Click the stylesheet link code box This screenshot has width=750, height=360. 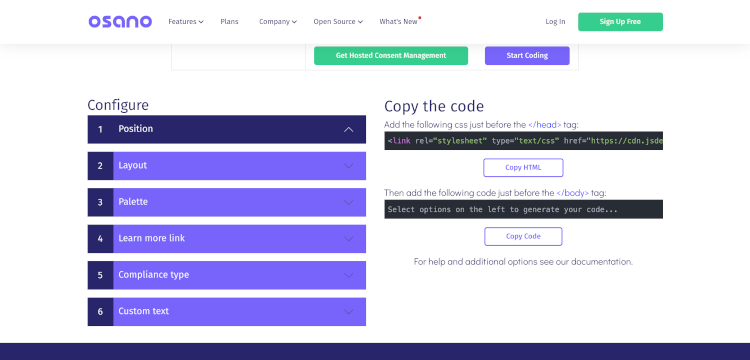(523, 141)
